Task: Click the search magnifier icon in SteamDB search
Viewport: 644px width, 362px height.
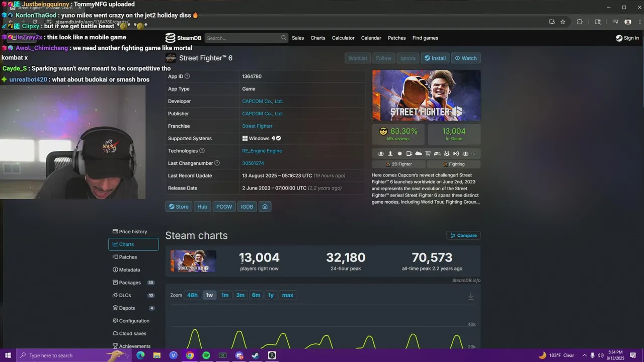Action: pos(283,38)
